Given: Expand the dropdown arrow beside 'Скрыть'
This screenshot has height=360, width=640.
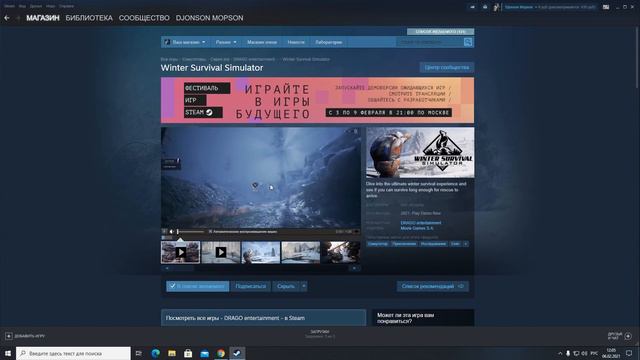Looking at the screenshot, I should tap(304, 286).
